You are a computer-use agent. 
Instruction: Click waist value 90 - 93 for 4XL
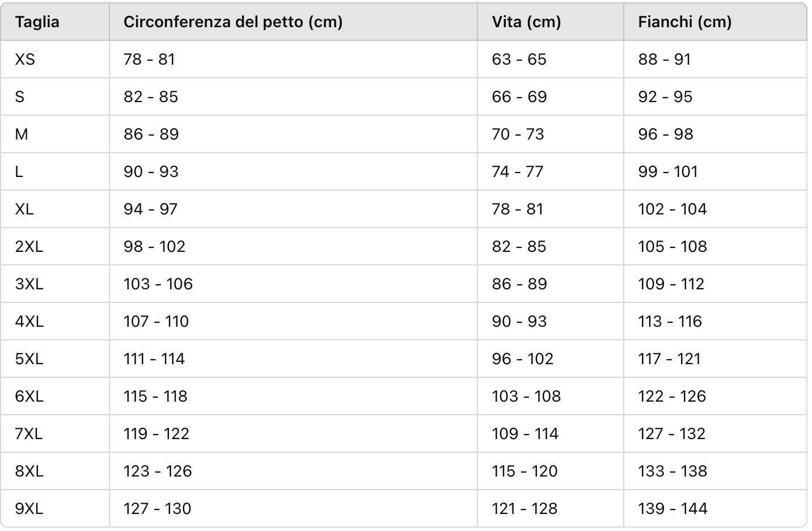pyautogui.click(x=519, y=321)
